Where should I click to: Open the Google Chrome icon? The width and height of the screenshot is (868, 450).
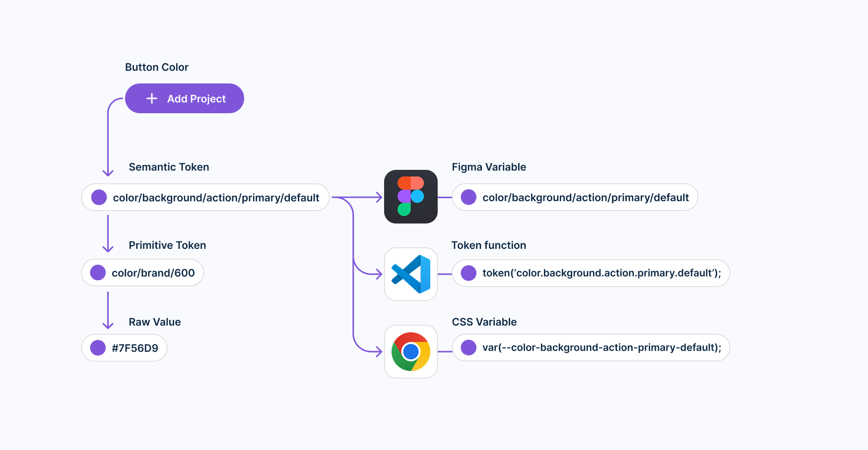pyautogui.click(x=411, y=352)
